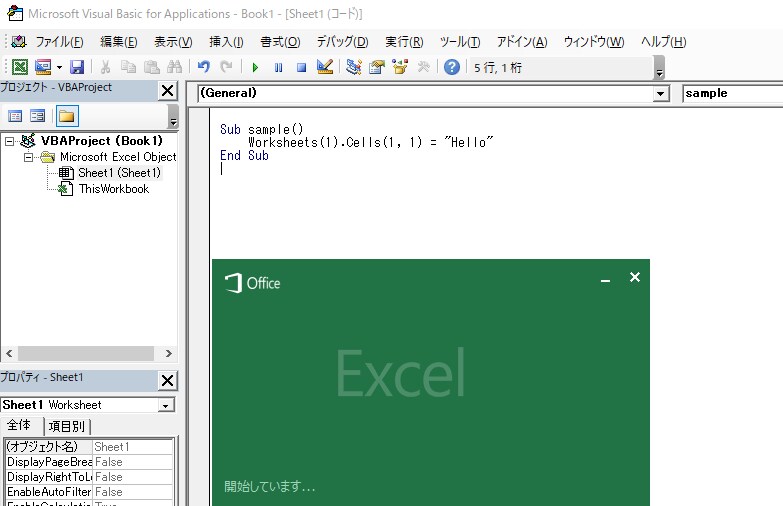Viewport: 783px width, 506px height.
Task: Click the Insert UserForm toolbar icon
Action: [43, 67]
